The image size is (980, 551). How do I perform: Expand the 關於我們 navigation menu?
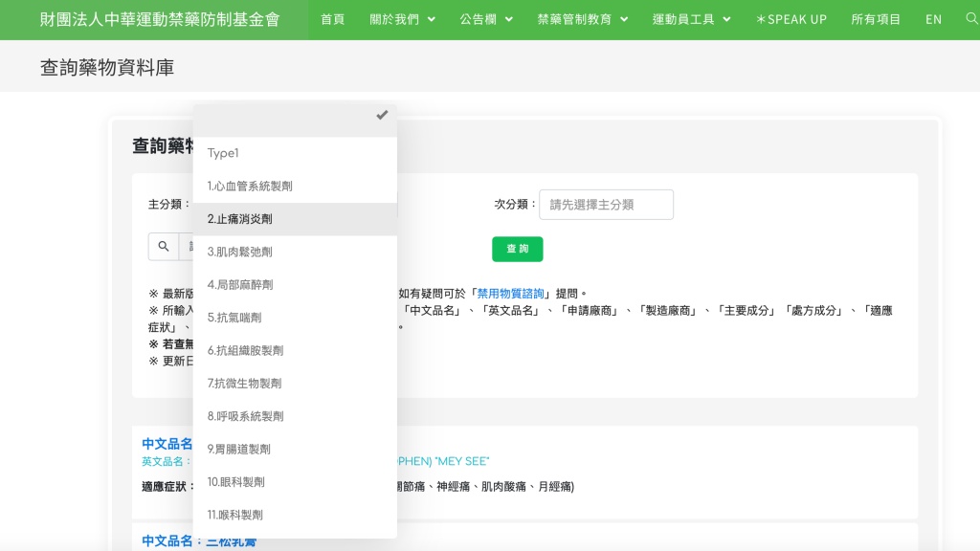pos(402,19)
